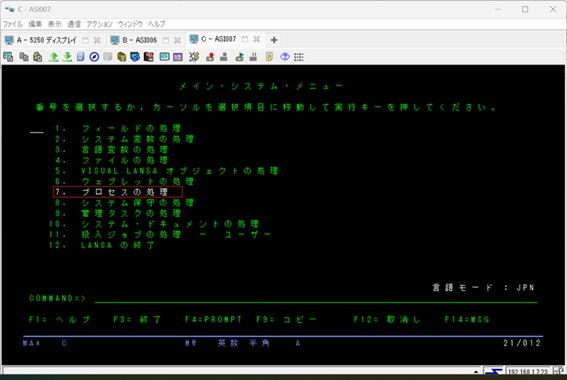The image size is (567, 380).
Task: Click the green upload send-file icon
Action: (54, 57)
